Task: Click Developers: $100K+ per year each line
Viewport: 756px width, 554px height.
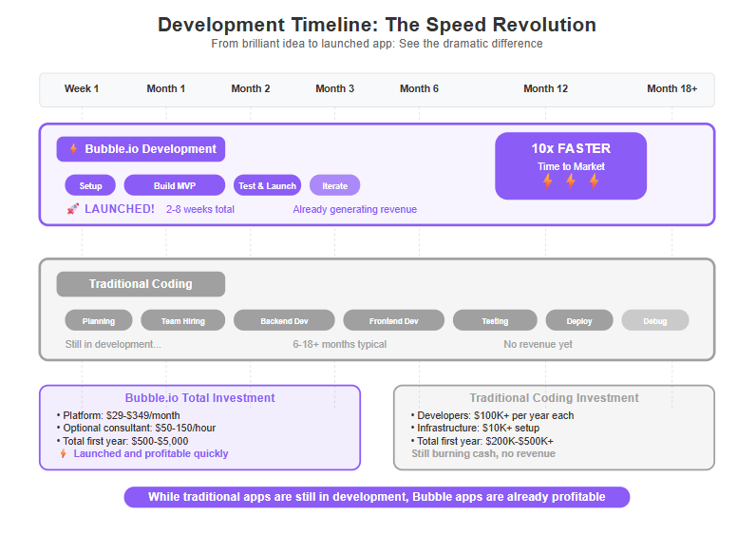Action: (492, 415)
